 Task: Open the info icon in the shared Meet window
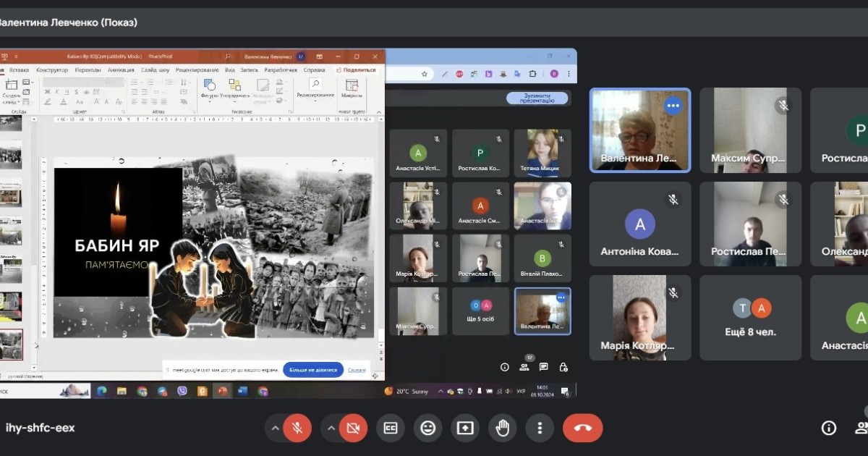(x=505, y=367)
